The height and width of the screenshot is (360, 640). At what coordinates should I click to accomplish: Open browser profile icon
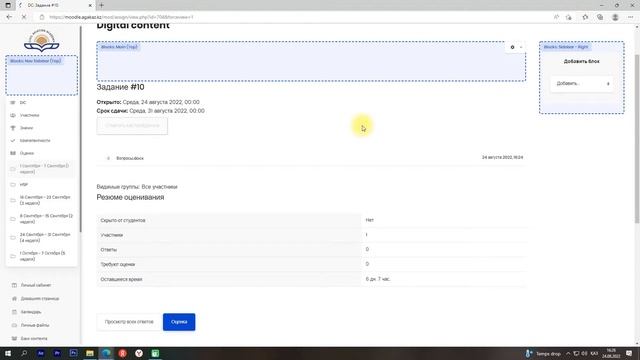click(615, 17)
